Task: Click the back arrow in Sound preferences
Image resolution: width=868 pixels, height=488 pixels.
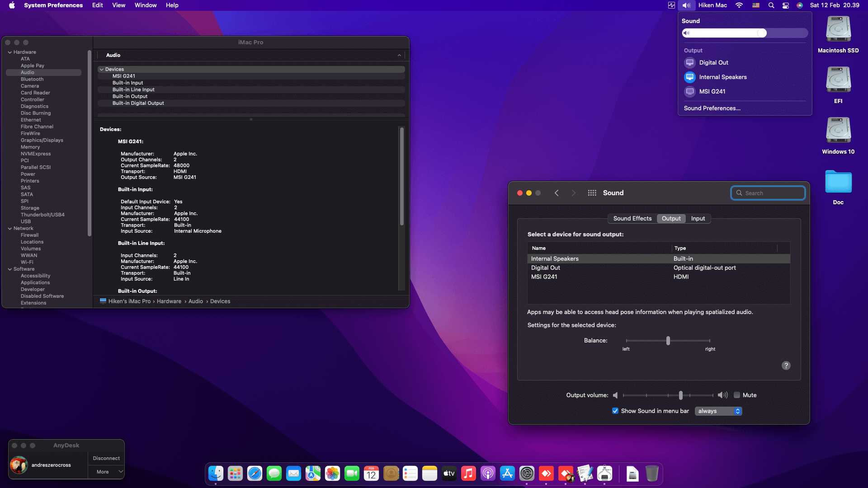Action: click(x=557, y=193)
